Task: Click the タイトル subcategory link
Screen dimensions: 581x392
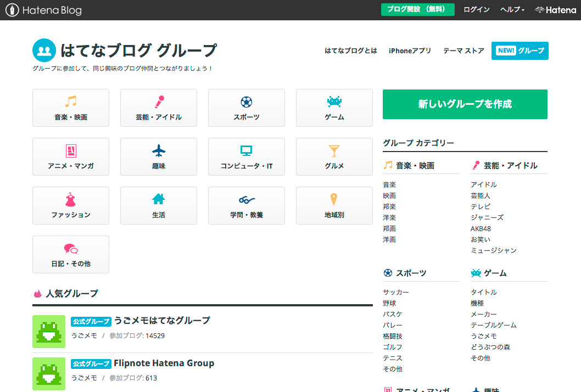Action: (484, 292)
